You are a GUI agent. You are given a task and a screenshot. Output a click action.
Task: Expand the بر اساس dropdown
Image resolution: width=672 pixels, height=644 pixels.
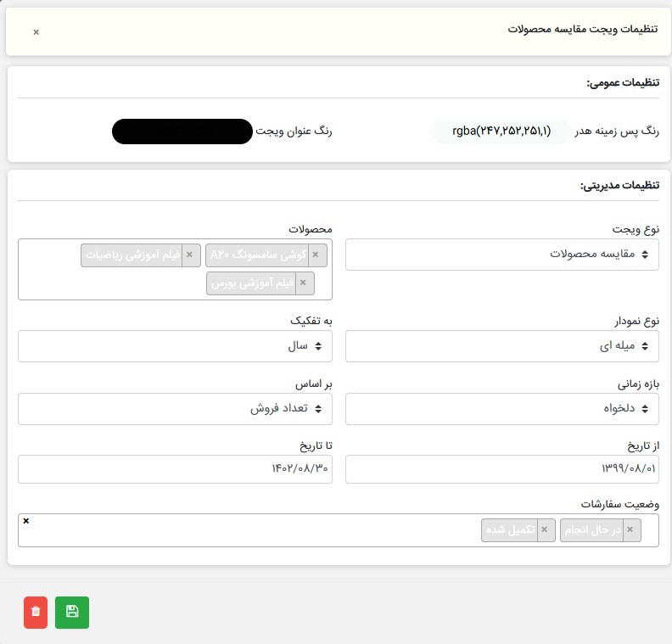point(175,408)
